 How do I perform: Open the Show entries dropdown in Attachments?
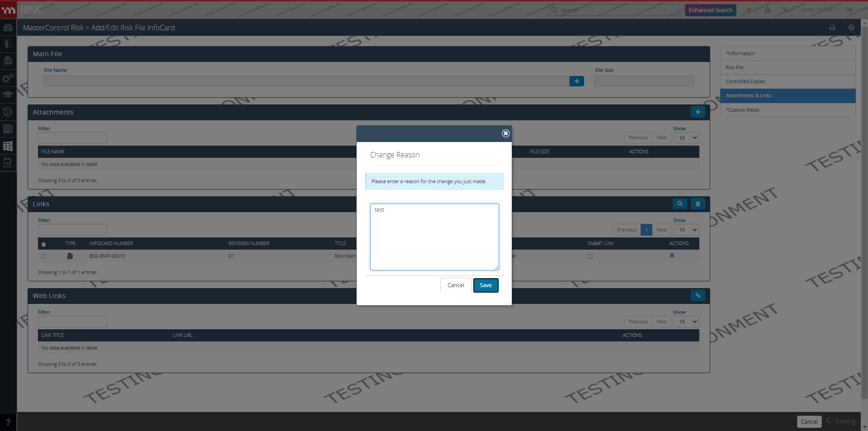click(686, 137)
